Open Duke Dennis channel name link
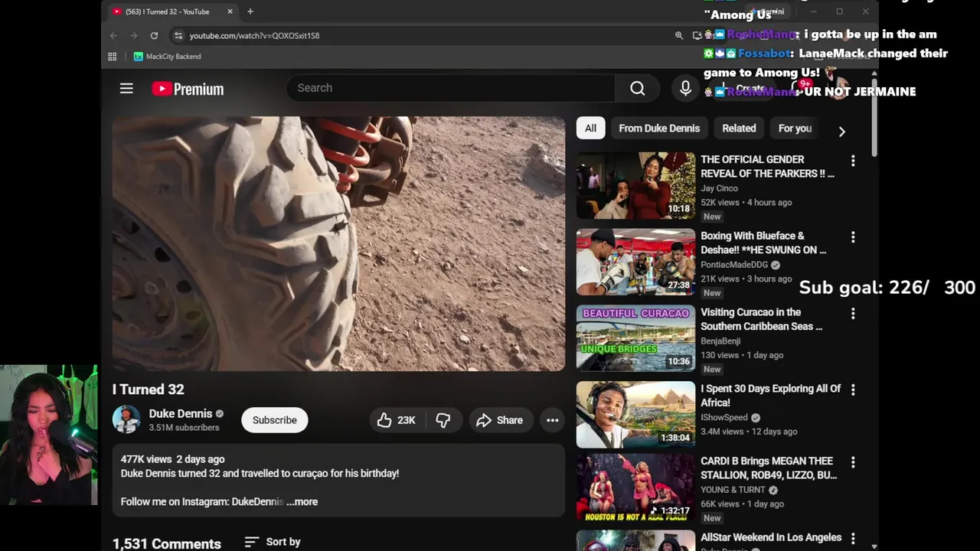The image size is (980, 551). point(181,413)
